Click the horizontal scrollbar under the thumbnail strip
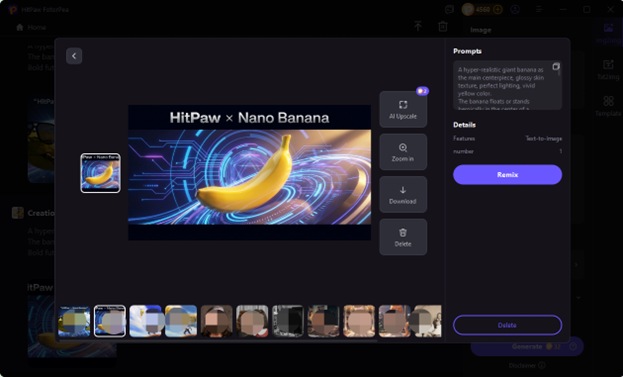 pyautogui.click(x=217, y=340)
